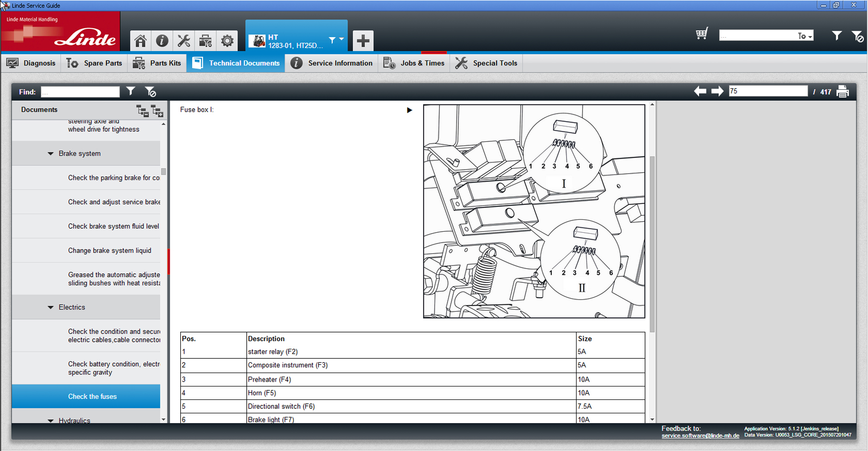The image size is (868, 451).
Task: Go to next page with right arrow
Action: [x=717, y=91]
